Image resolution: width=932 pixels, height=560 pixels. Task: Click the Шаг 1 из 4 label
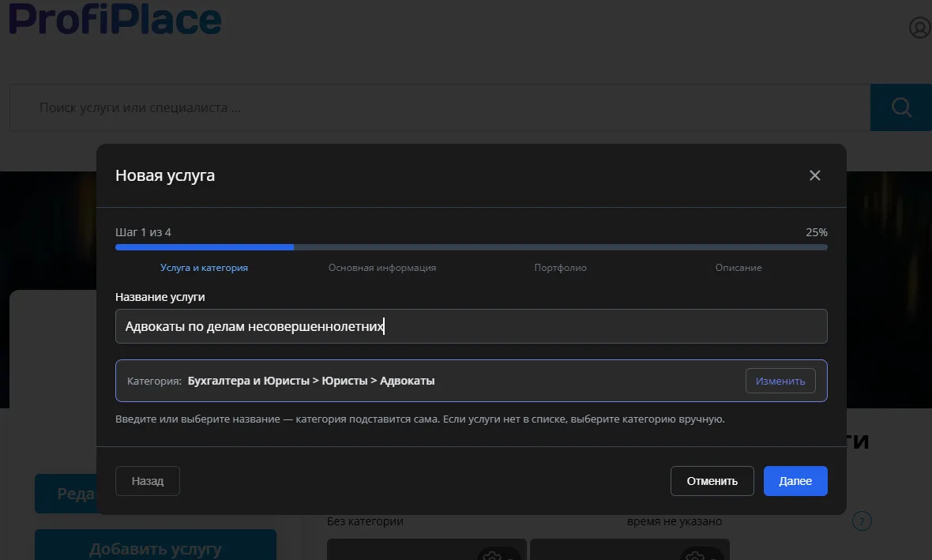[x=143, y=232]
